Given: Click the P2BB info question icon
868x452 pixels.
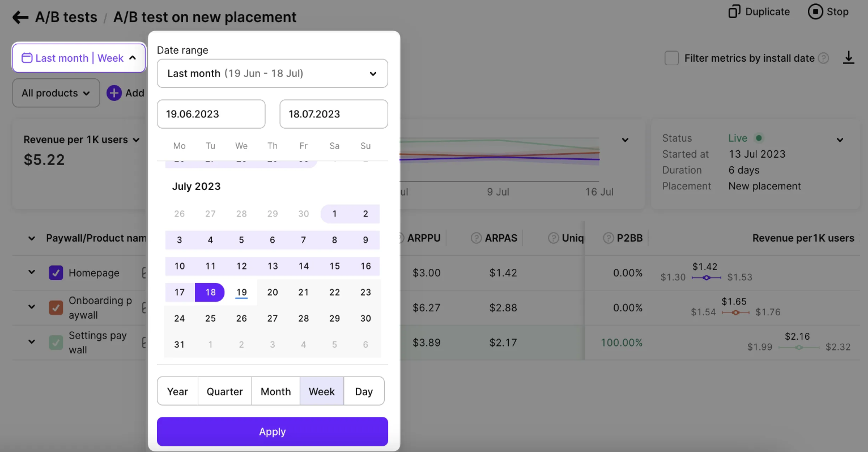Looking at the screenshot, I should coord(609,238).
